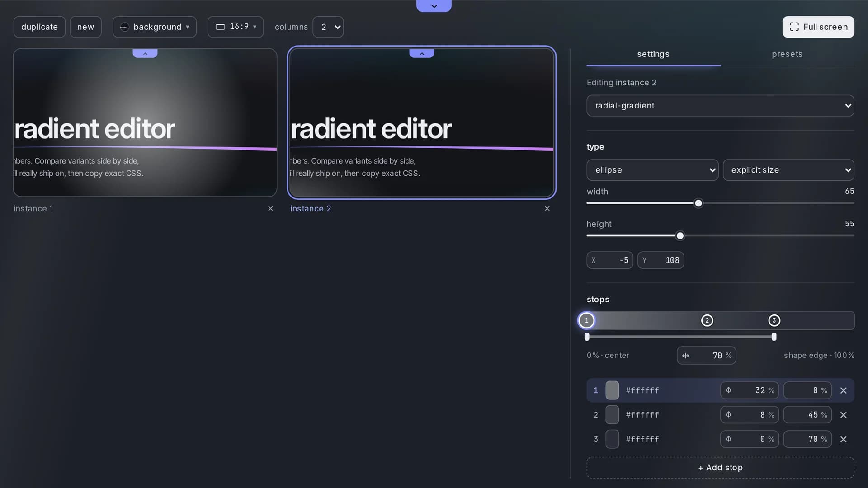Select stop marker 3 on gradient bar
Screen dimensions: 868x488
click(774, 320)
